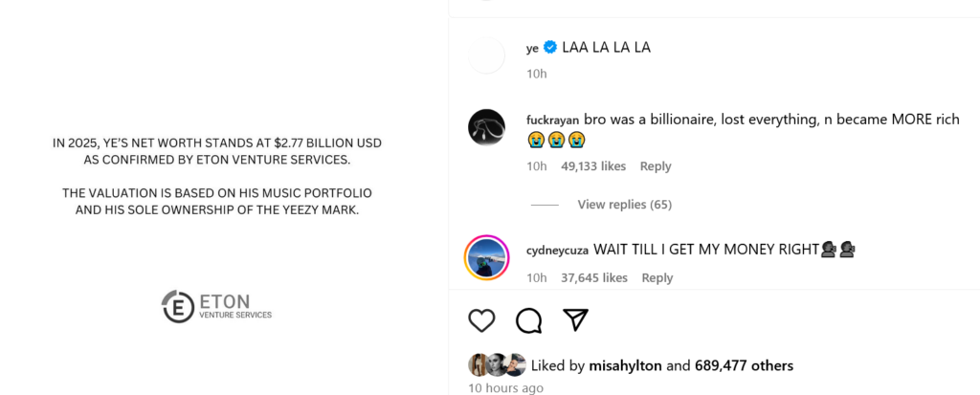Click the blue verified badge next to ye
Viewport: 980px width, 395px height.
(550, 48)
